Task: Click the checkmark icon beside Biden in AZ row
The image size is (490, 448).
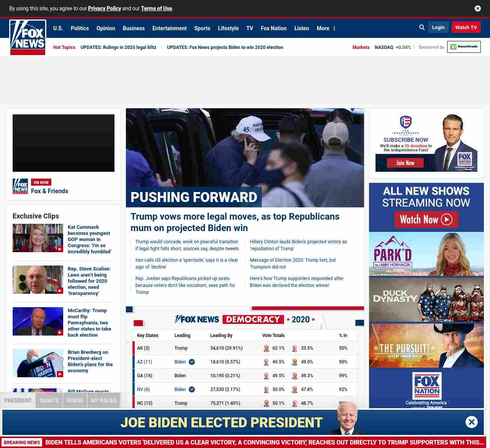Action: 192,362
